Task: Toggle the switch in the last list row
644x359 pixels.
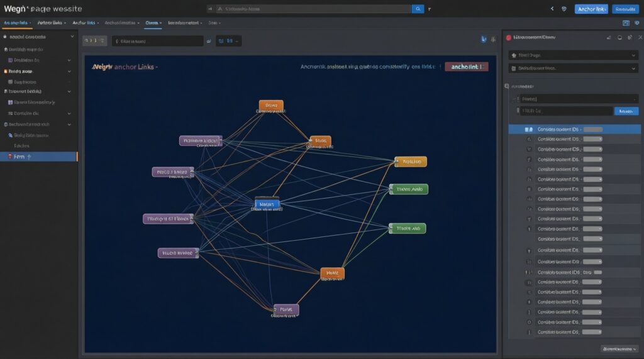Action: coord(593,331)
